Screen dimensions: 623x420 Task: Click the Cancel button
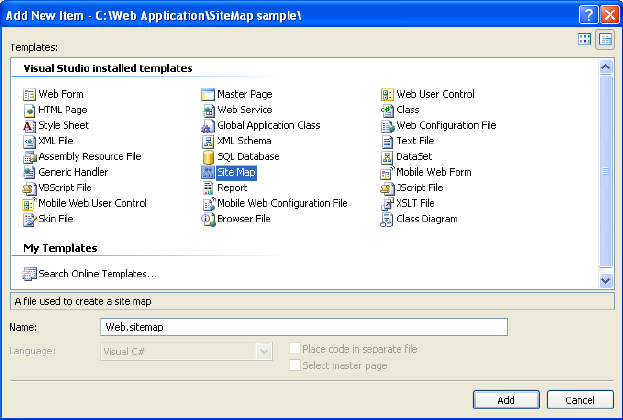click(580, 400)
